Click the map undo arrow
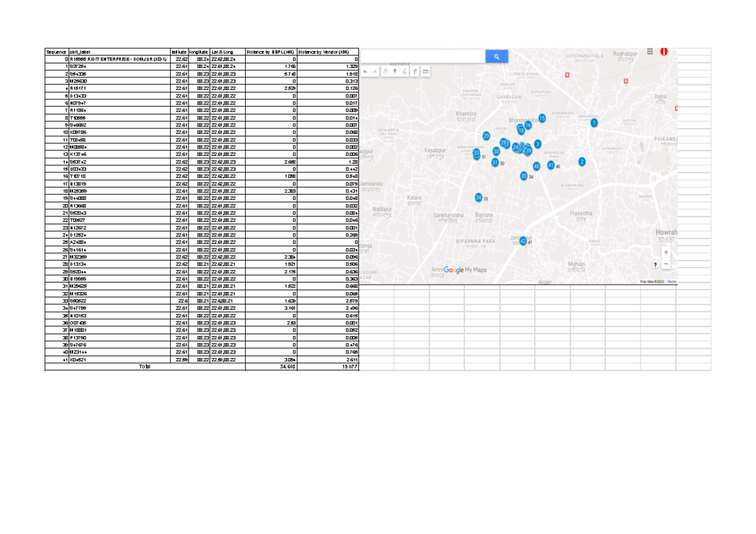 [x=365, y=72]
